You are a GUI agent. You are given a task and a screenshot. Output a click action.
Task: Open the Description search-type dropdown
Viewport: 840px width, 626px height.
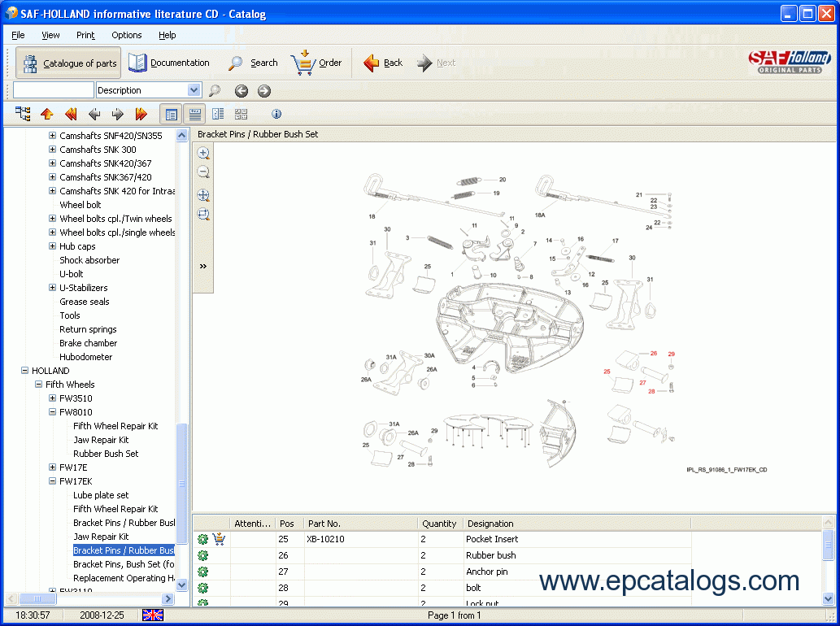click(x=194, y=90)
